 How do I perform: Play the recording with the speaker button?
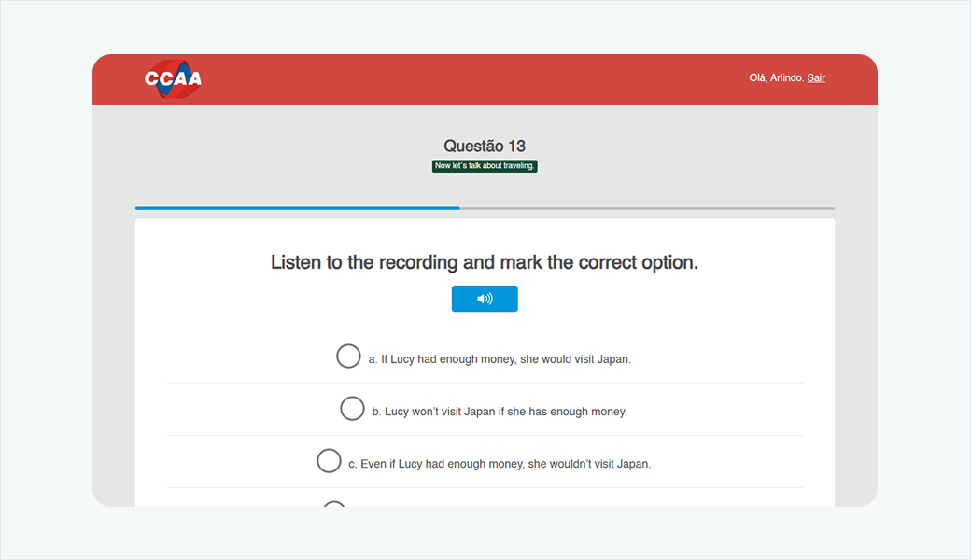point(485,299)
